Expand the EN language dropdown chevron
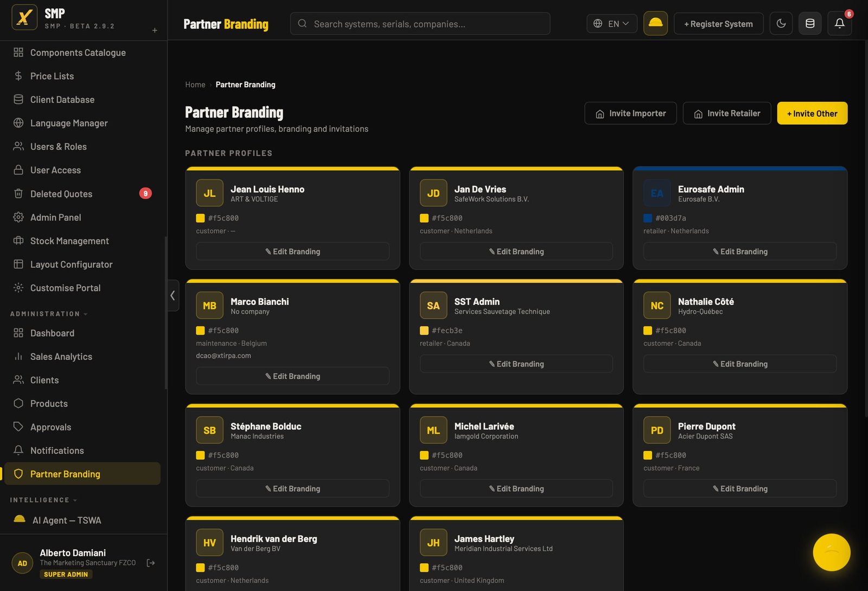This screenshot has height=591, width=868. point(626,23)
